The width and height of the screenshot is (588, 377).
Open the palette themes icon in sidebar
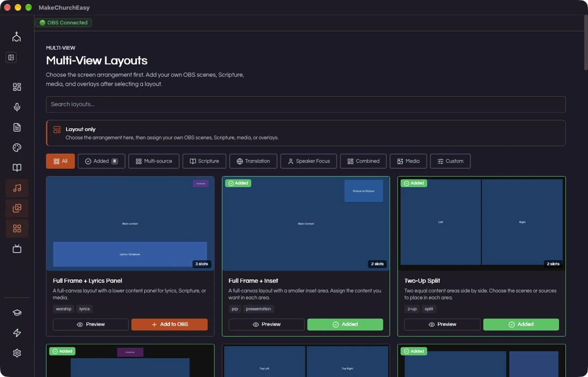pos(17,148)
